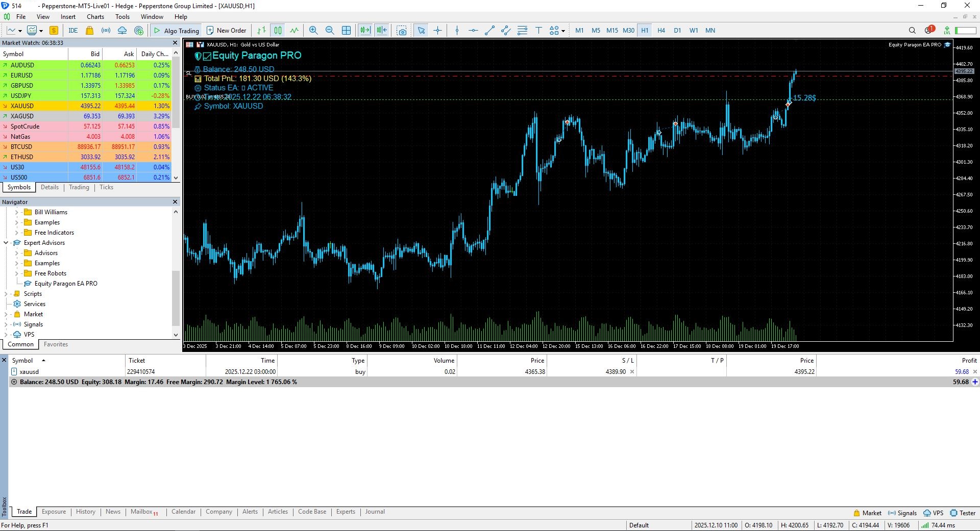The image size is (980, 531).
Task: Click the connection traffic level bar
Action: [x=966, y=31]
